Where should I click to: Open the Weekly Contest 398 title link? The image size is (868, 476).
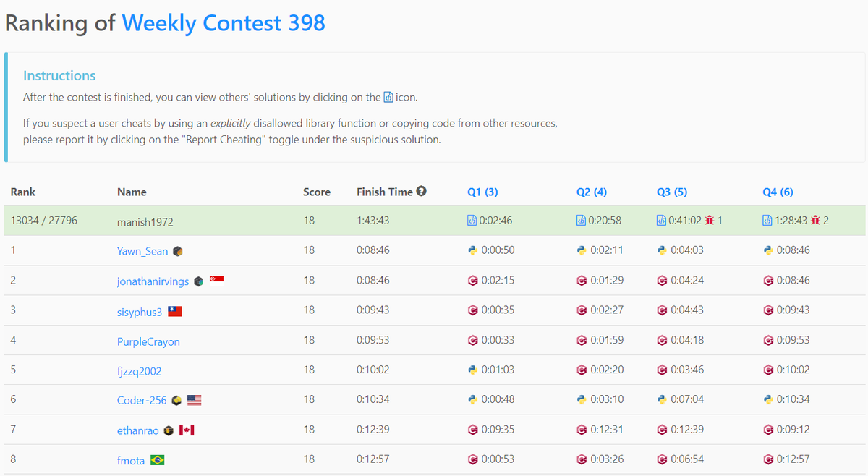click(x=224, y=23)
